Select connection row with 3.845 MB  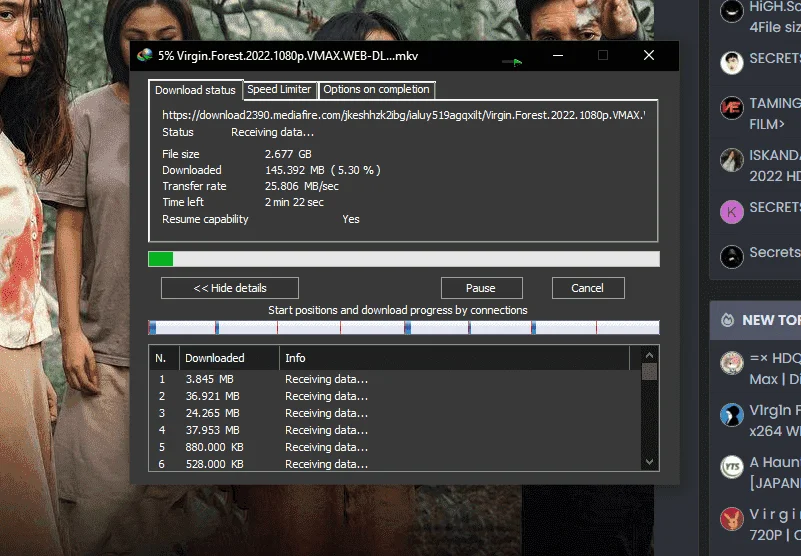[x=395, y=379]
